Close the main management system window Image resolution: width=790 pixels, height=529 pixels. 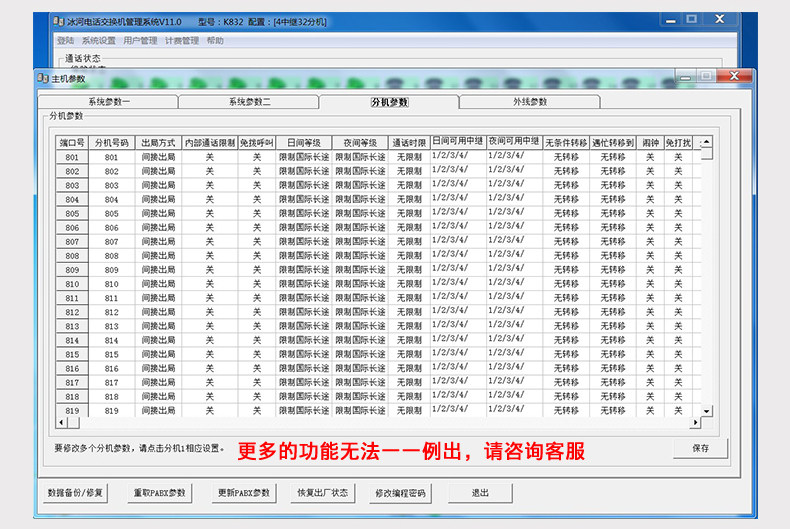click(x=719, y=19)
